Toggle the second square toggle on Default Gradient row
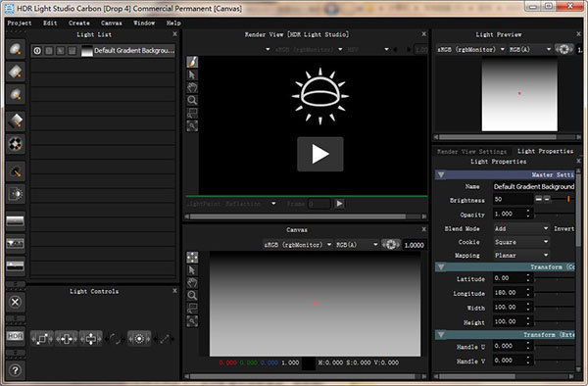Viewport: 588px width, 386px height. pos(49,51)
